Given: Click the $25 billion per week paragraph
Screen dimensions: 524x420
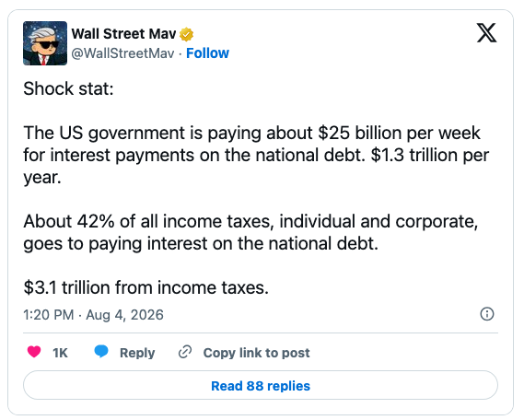Looking at the screenshot, I should pos(256,155).
